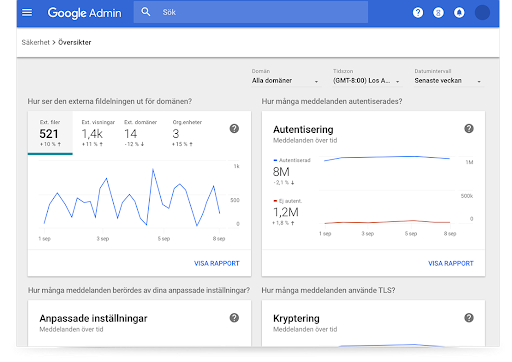
Task: Click the Kryptering card title
Action: [x=296, y=318]
